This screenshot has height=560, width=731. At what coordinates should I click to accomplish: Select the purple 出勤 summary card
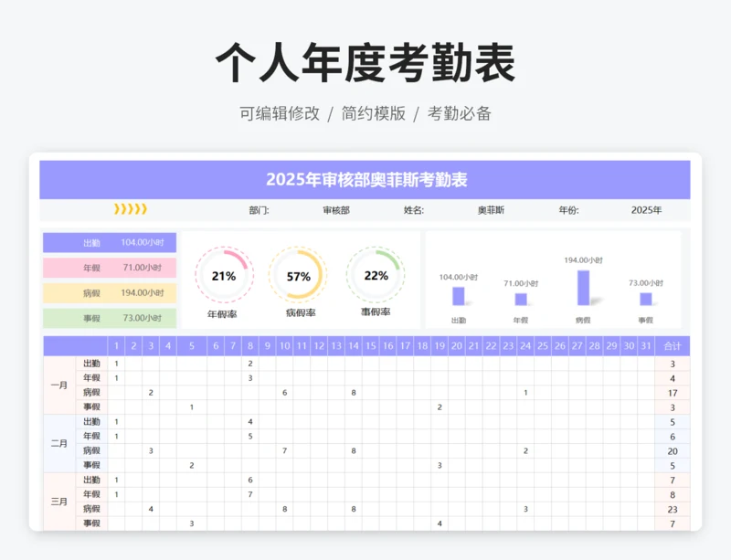click(x=109, y=243)
